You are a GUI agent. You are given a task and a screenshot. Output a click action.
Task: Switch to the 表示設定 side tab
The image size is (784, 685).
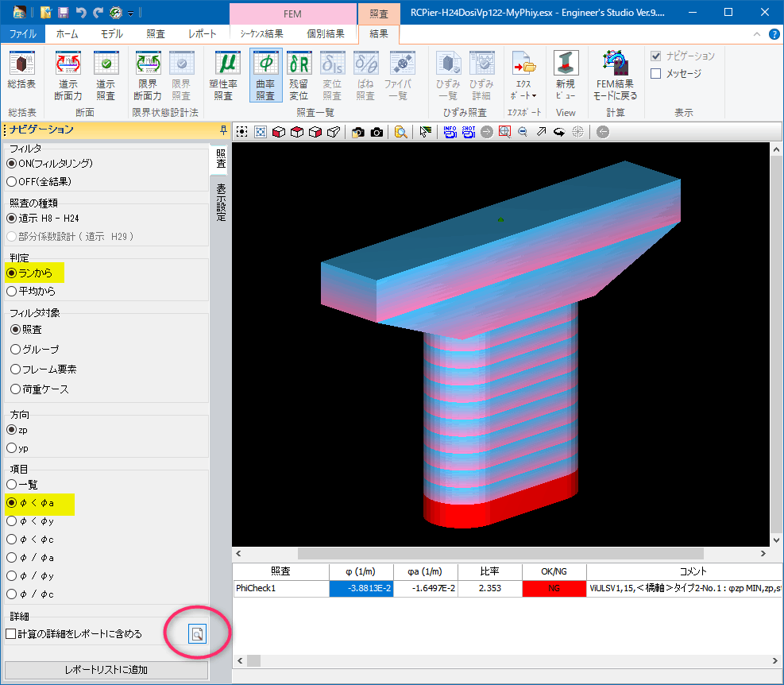point(221,201)
